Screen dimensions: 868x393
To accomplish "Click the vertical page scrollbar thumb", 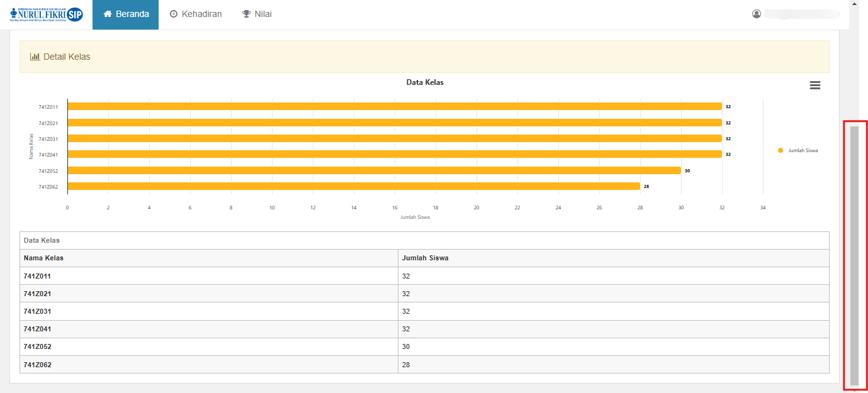I will (854, 255).
